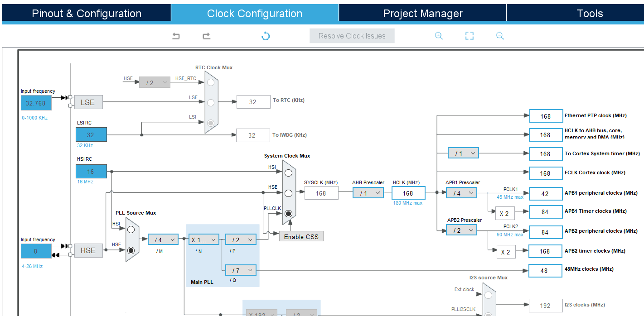This screenshot has width=644, height=316.
Task: Click Enable CSS button
Action: [301, 236]
